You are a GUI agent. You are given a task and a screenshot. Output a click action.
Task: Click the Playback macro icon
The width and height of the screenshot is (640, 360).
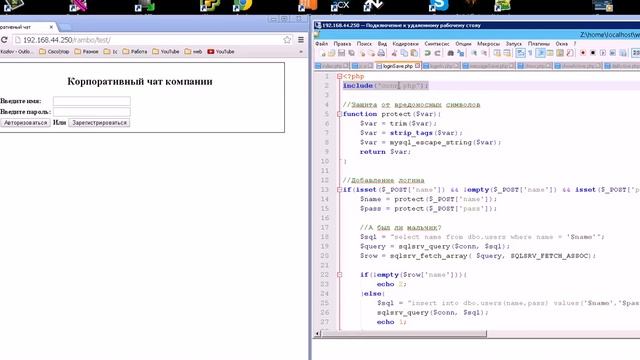[602, 53]
